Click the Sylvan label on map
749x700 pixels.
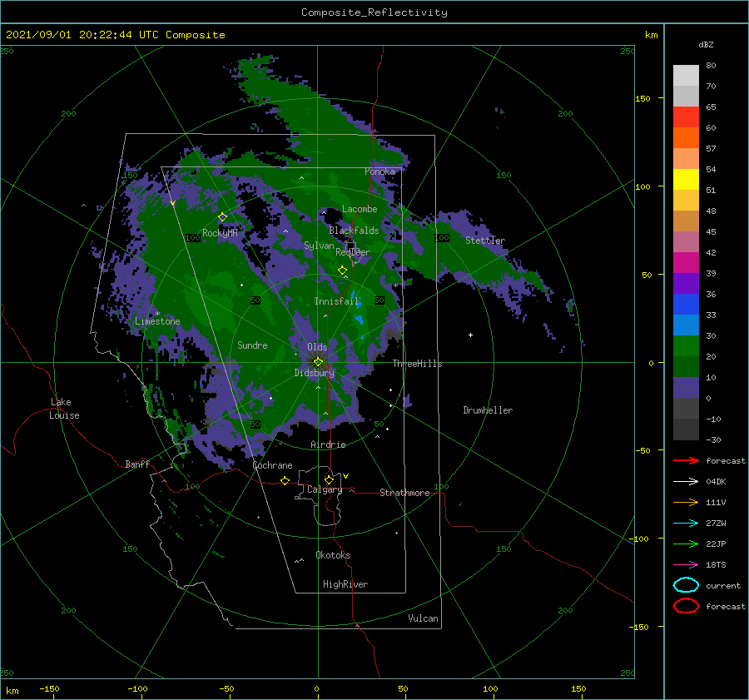point(319,246)
